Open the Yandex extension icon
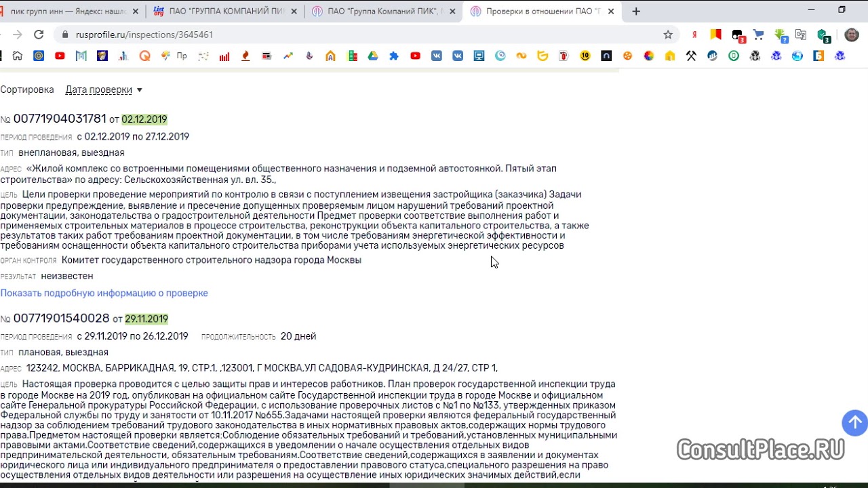 tap(694, 35)
